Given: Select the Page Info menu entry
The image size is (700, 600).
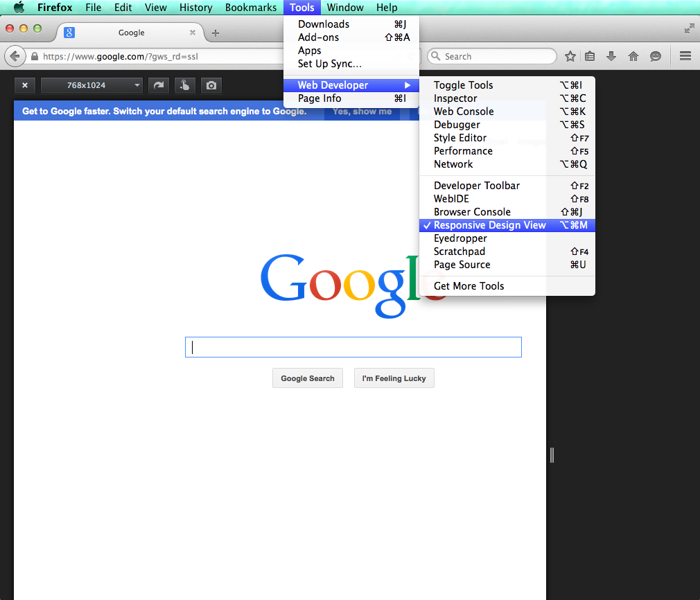Looking at the screenshot, I should pyautogui.click(x=351, y=98).
